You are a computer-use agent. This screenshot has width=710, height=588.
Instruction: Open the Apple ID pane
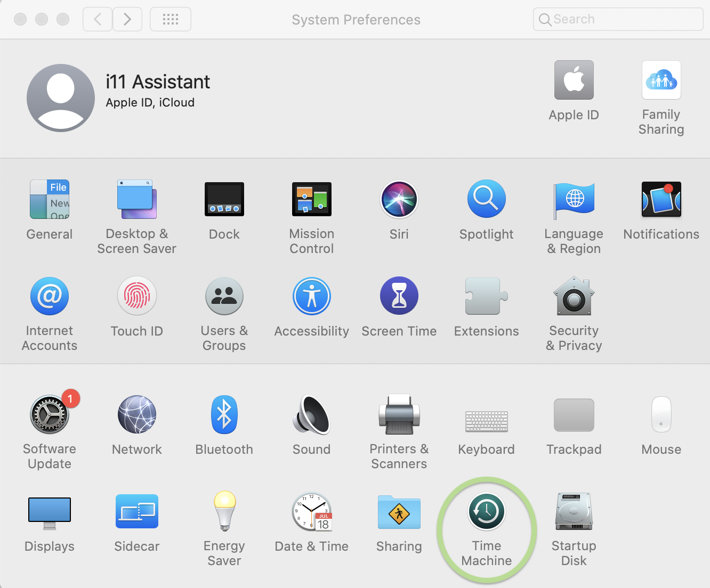pyautogui.click(x=574, y=80)
